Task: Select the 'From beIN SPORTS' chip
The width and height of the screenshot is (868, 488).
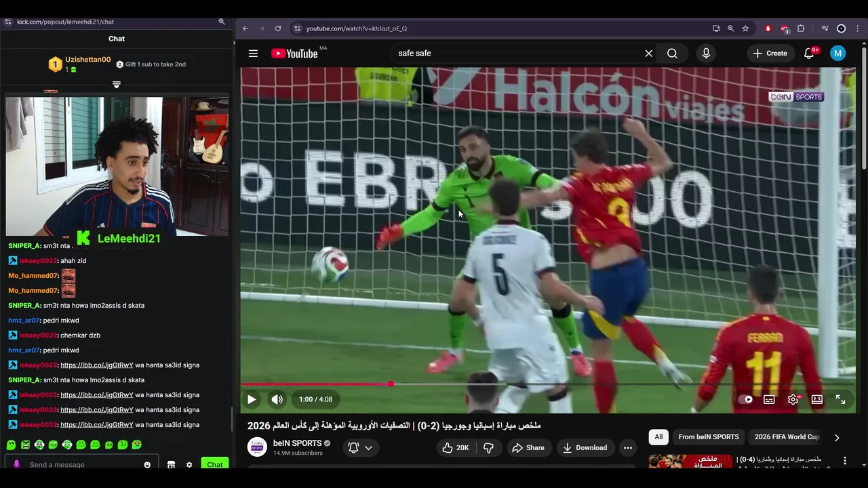Action: pyautogui.click(x=709, y=437)
